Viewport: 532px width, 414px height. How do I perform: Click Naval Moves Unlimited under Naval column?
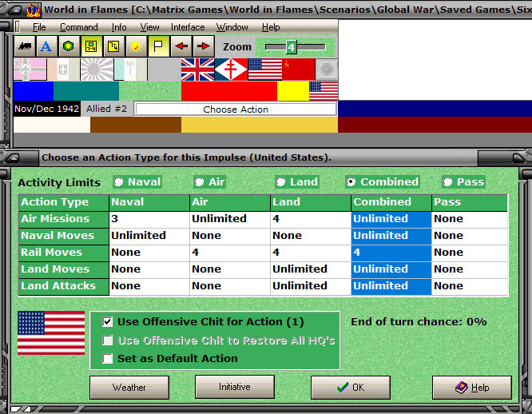[x=149, y=236]
